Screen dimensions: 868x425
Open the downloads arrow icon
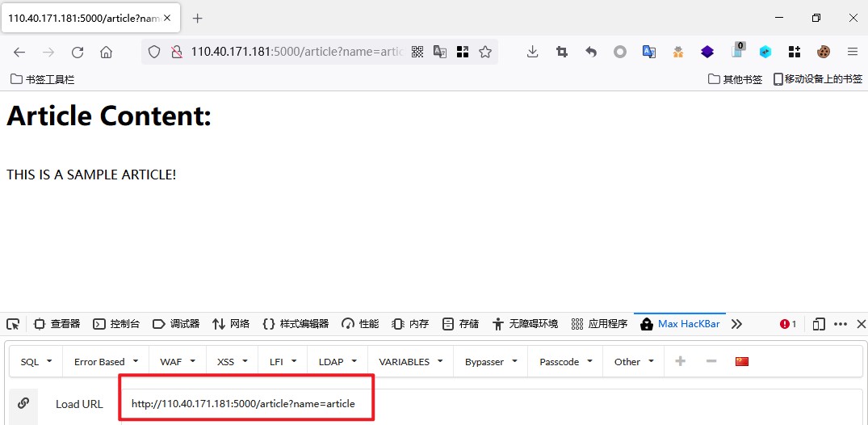(x=533, y=52)
